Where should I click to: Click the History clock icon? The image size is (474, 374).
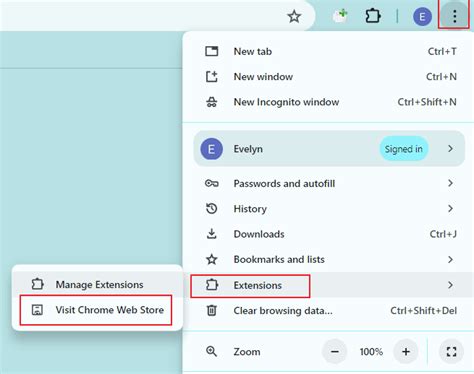[212, 209]
